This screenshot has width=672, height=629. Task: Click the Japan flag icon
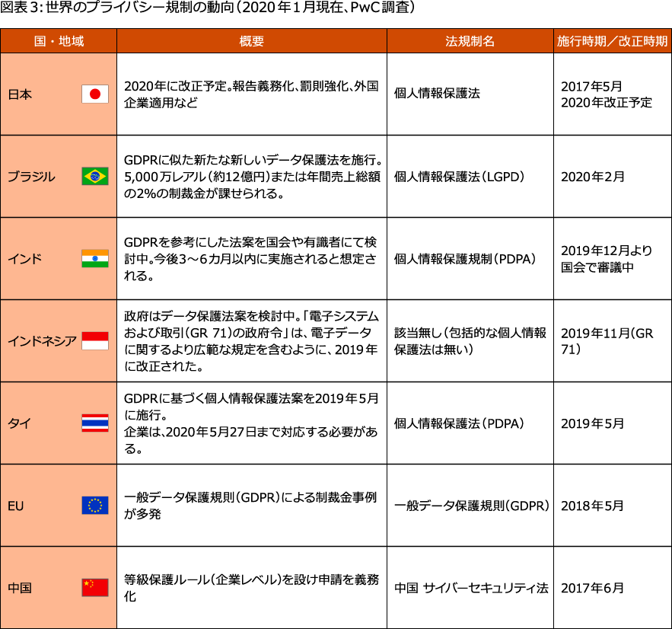[x=95, y=94]
